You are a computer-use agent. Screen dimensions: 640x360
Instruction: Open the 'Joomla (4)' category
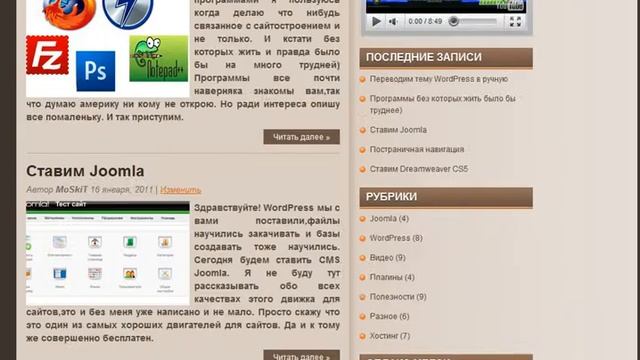point(389,219)
